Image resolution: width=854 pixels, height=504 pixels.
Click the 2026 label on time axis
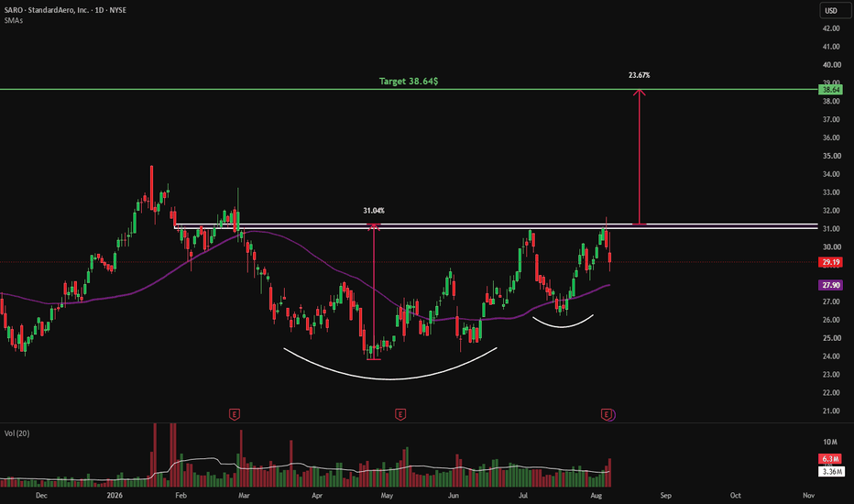(115, 495)
